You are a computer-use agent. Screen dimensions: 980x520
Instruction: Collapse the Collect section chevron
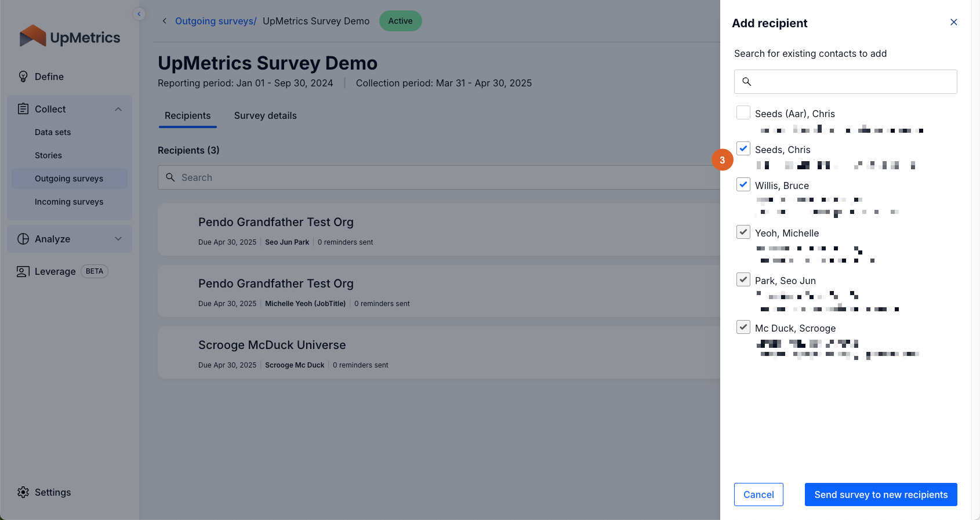118,109
